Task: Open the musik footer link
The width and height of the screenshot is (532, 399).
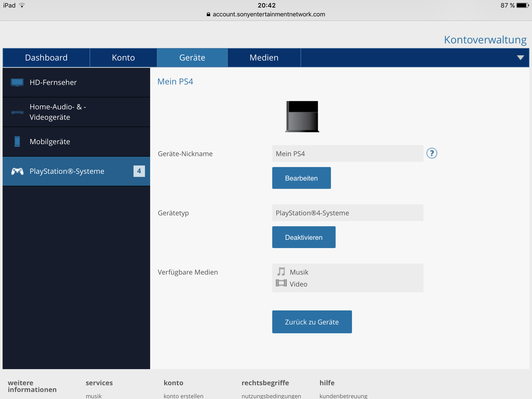Action: [94, 396]
